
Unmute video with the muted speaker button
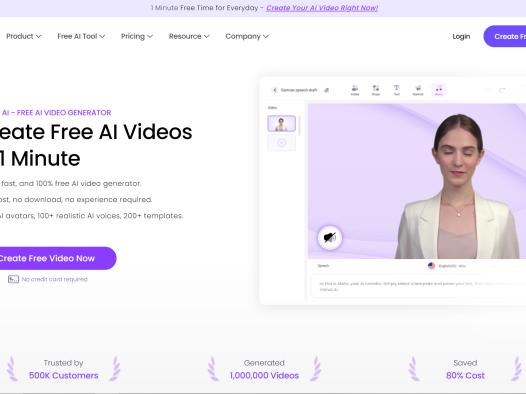[330, 238]
